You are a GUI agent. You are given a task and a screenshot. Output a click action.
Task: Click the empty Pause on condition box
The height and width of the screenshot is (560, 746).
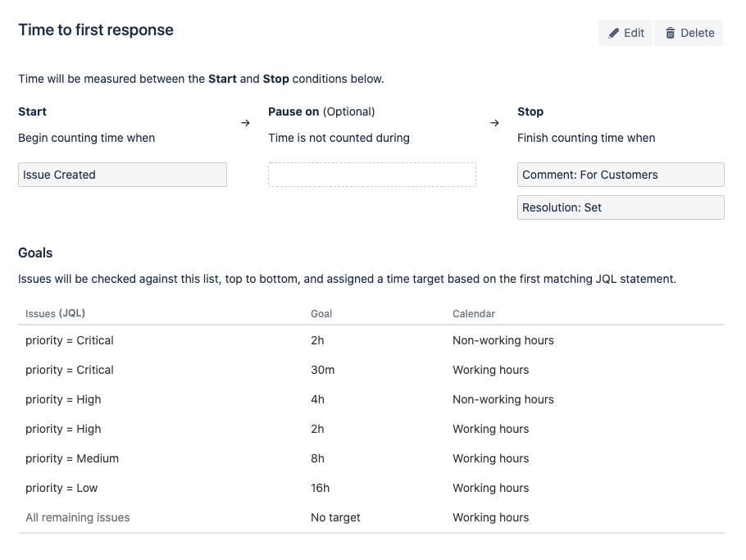[372, 175]
